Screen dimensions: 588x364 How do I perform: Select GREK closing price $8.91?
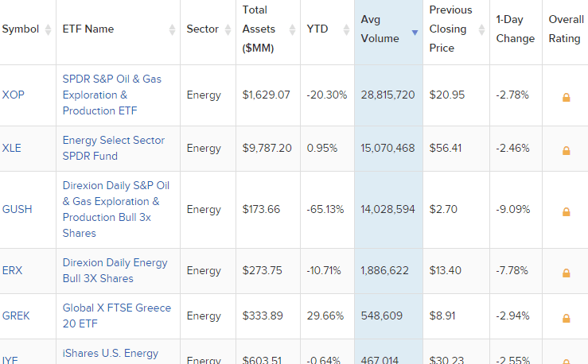click(442, 316)
